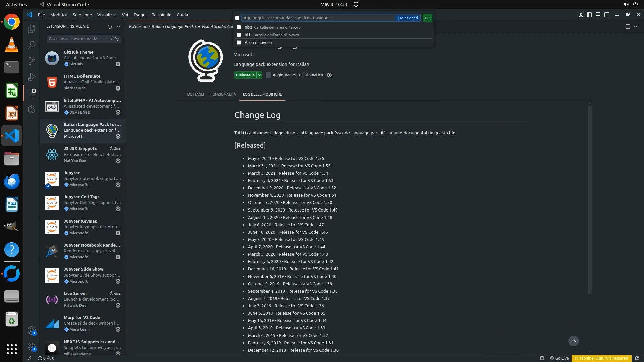Open Source Control view icon
Image resolution: width=644 pixels, height=362 pixels.
pos(32,61)
